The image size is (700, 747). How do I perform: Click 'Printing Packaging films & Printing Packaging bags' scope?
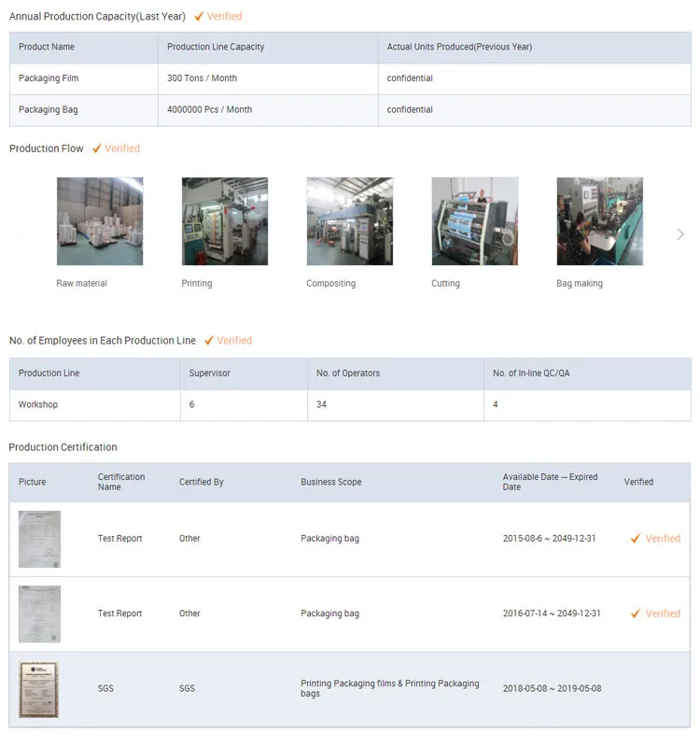pyautogui.click(x=389, y=688)
